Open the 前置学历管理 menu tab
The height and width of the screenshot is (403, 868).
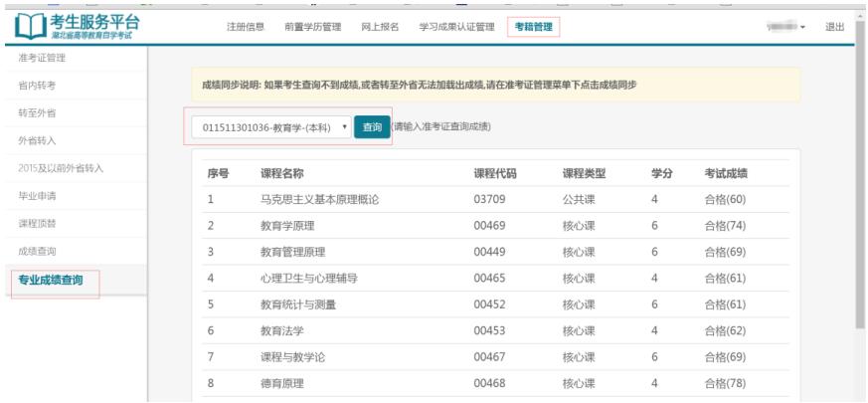point(310,27)
